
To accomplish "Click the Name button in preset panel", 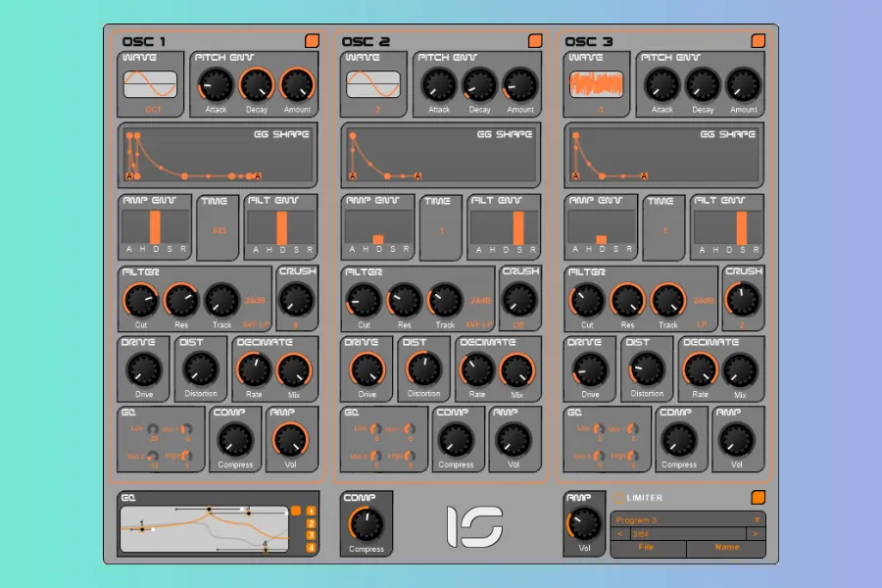I will pos(726,548).
